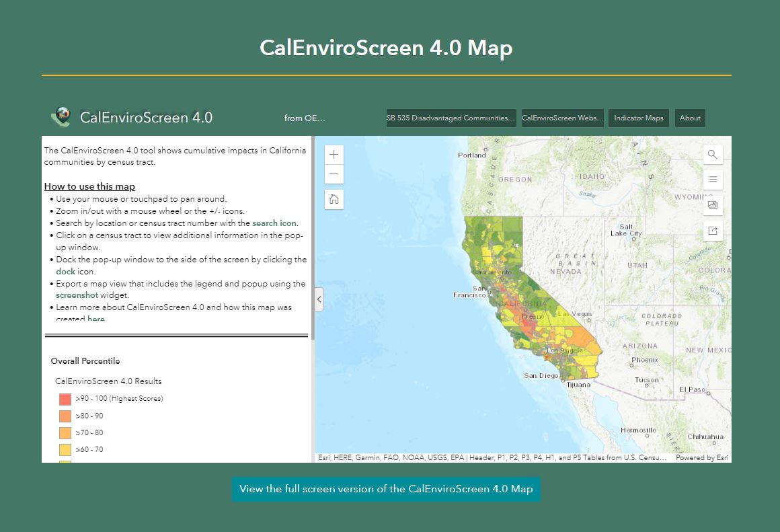This screenshot has width=780, height=532.
Task: Click the Esri data attribution text
Action: point(492,457)
